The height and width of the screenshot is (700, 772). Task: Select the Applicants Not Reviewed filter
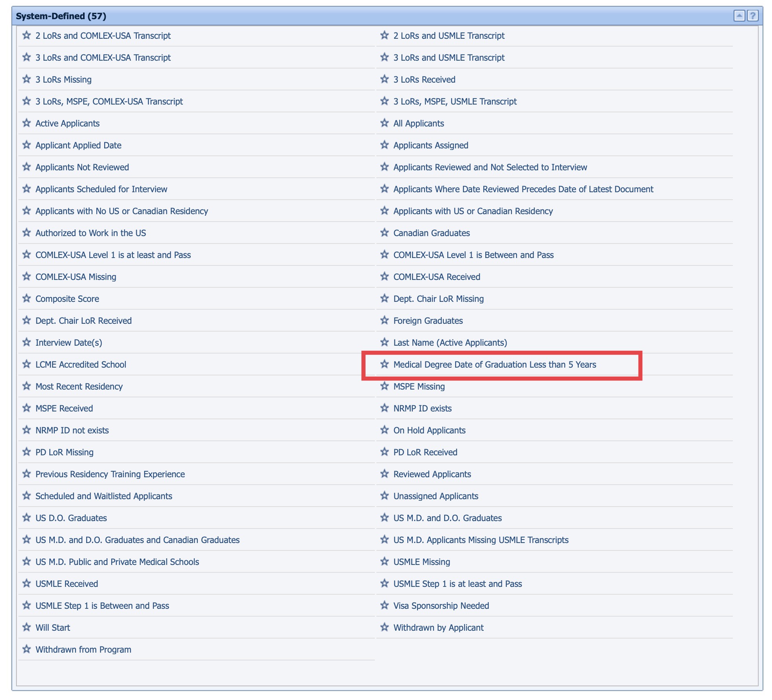point(82,167)
